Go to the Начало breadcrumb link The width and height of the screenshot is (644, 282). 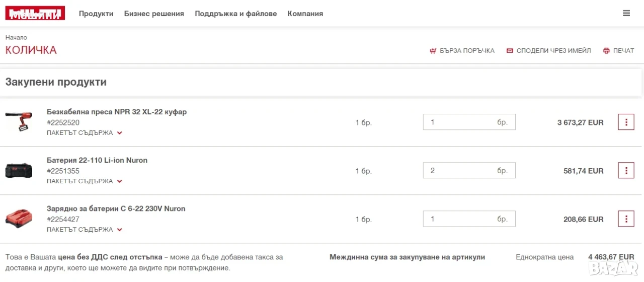tap(16, 38)
